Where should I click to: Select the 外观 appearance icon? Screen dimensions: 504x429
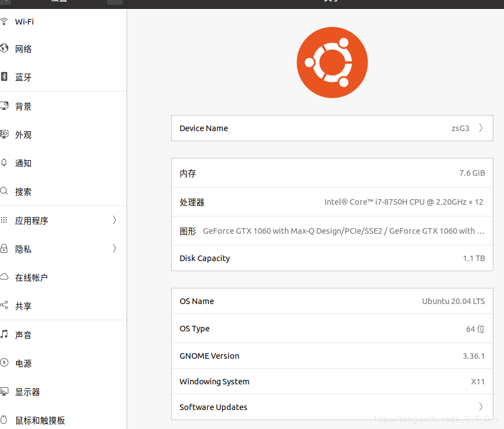(9, 134)
